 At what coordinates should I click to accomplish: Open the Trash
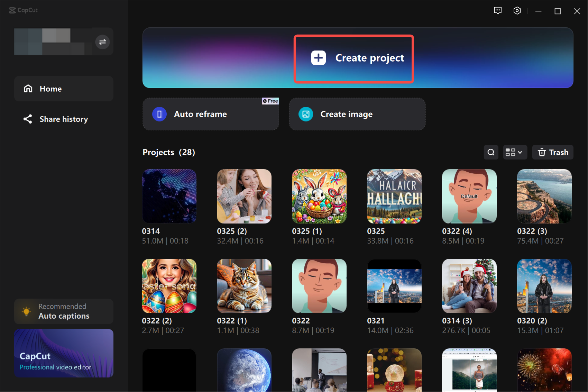coord(552,152)
